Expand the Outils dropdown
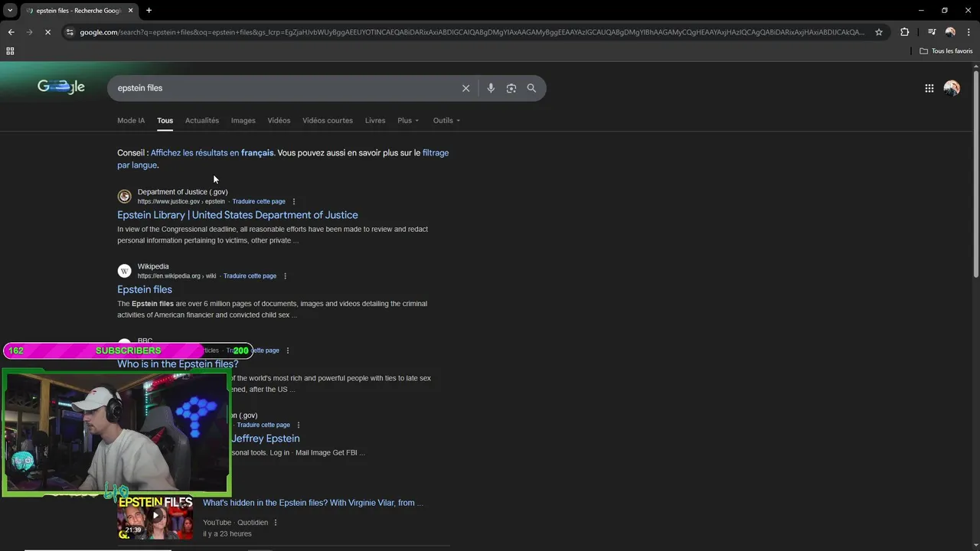The height and width of the screenshot is (551, 980). click(x=446, y=120)
